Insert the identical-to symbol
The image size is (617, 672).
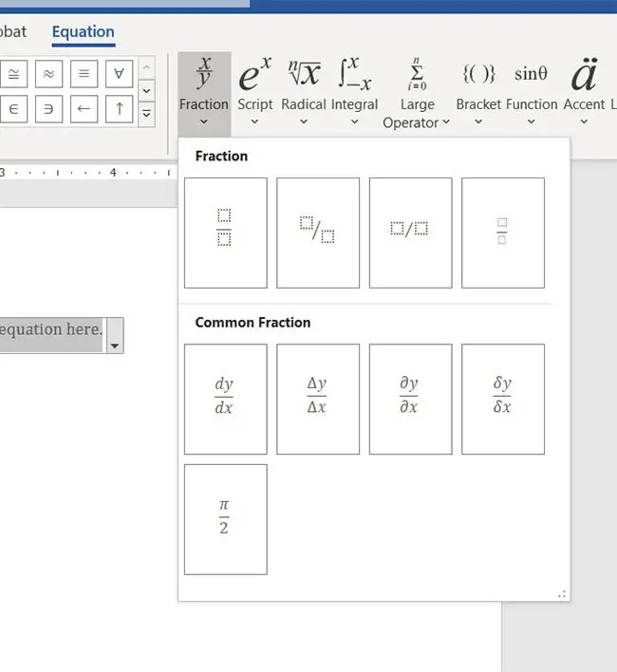click(84, 74)
